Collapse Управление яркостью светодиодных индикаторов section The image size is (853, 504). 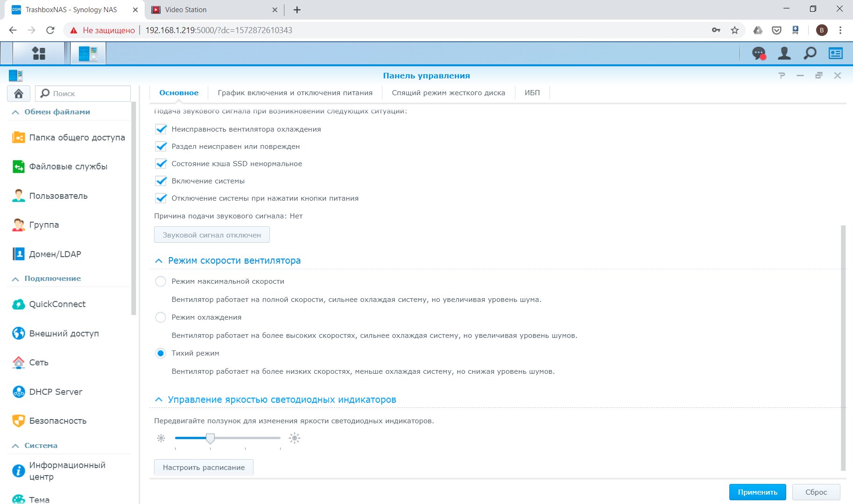point(159,400)
